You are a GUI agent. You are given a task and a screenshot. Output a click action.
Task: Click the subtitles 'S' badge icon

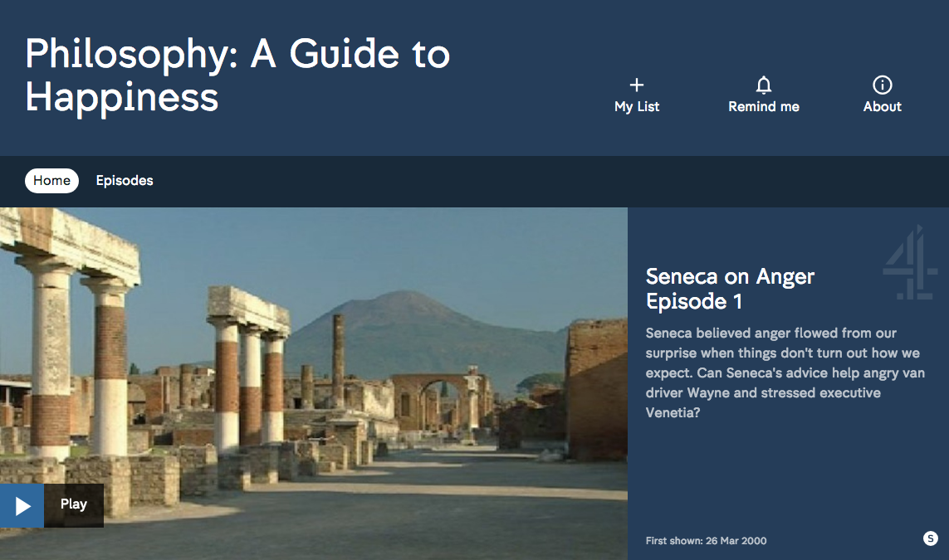930,538
